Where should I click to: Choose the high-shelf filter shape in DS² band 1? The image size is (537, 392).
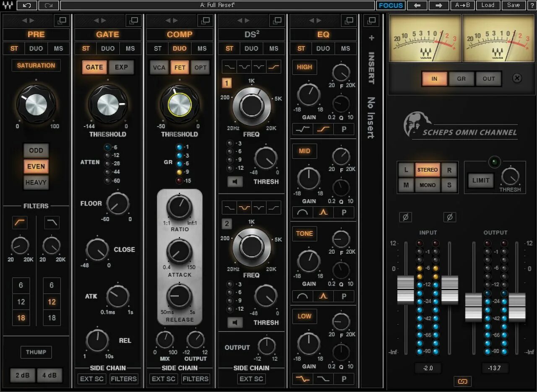pyautogui.click(x=274, y=67)
